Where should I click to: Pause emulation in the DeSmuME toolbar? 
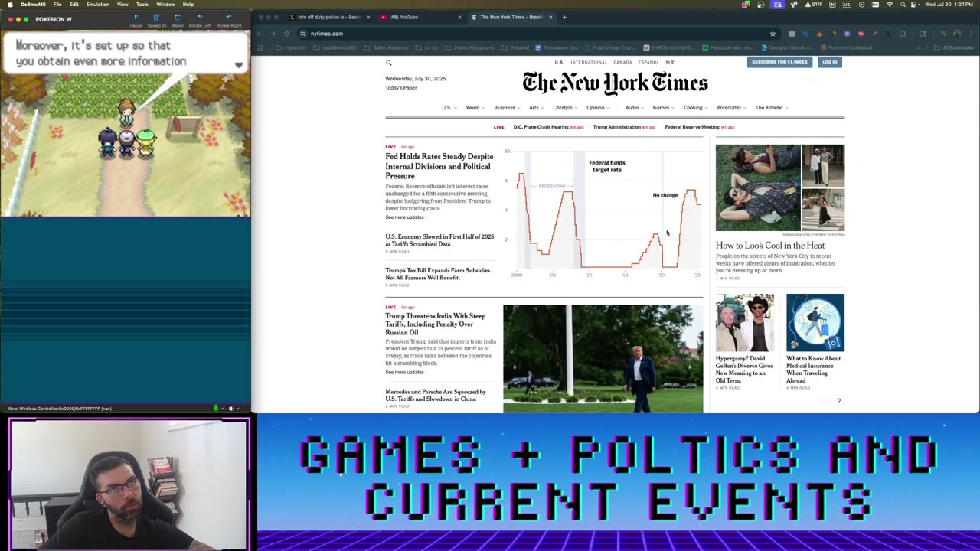pos(136,20)
